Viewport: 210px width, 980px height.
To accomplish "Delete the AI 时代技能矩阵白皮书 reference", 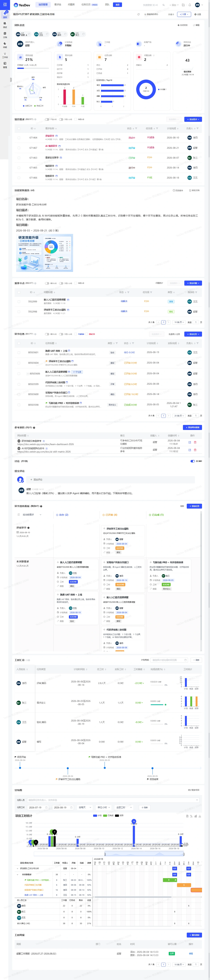I will 195,450.
